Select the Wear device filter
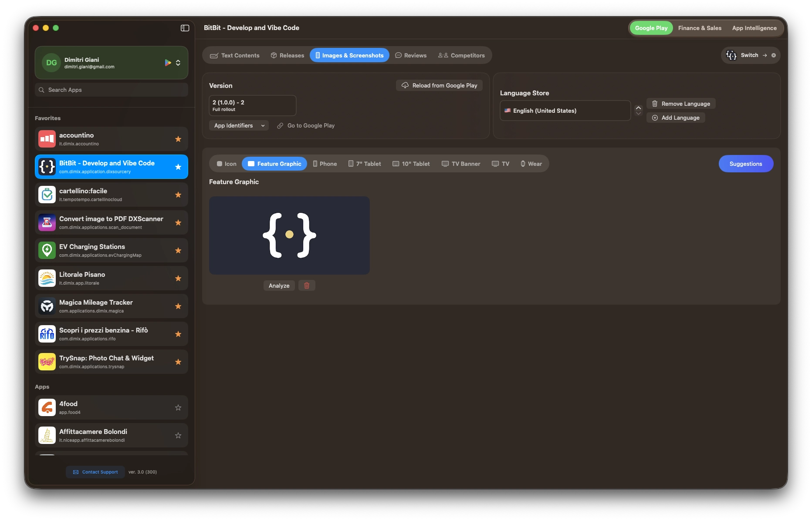 531,164
